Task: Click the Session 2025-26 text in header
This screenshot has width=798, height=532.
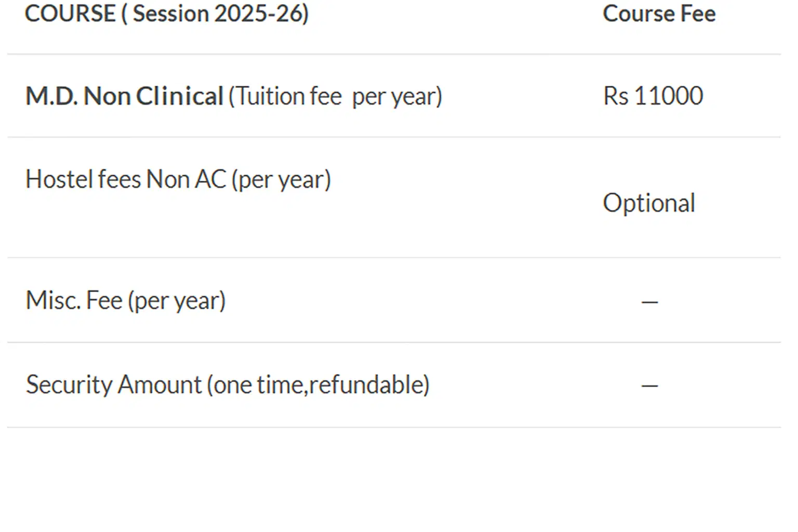Action: click(x=220, y=14)
